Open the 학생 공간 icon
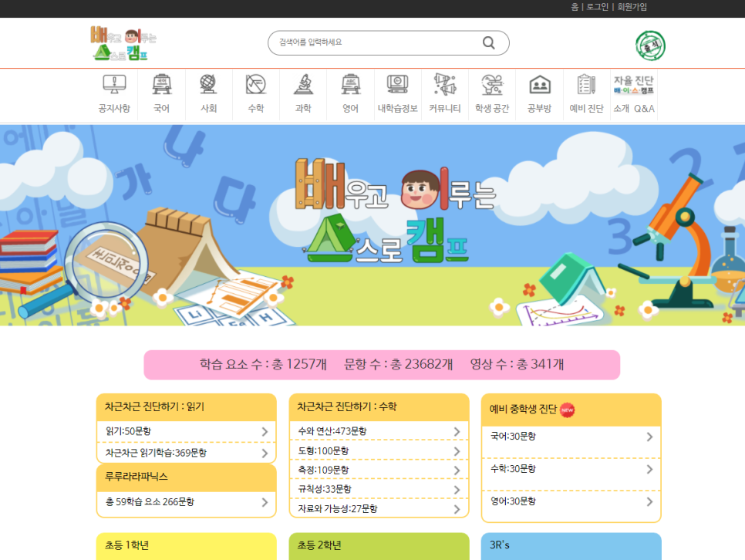Image resolution: width=745 pixels, height=560 pixels. click(492, 85)
